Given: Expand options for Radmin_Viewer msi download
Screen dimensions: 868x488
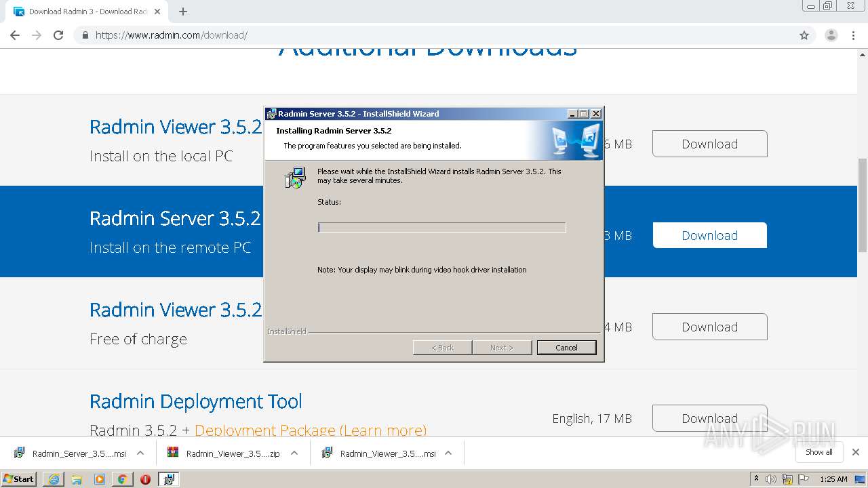Looking at the screenshot, I should coord(448,453).
